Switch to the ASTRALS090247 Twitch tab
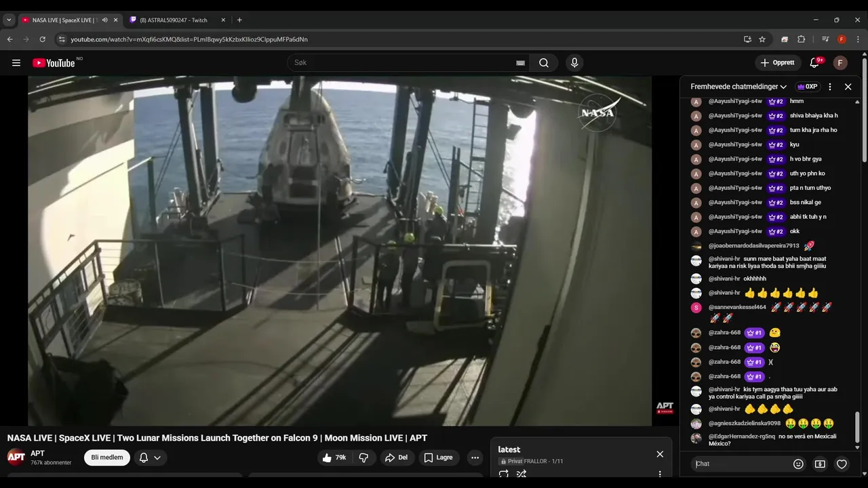The width and height of the screenshot is (868, 488). point(173,20)
